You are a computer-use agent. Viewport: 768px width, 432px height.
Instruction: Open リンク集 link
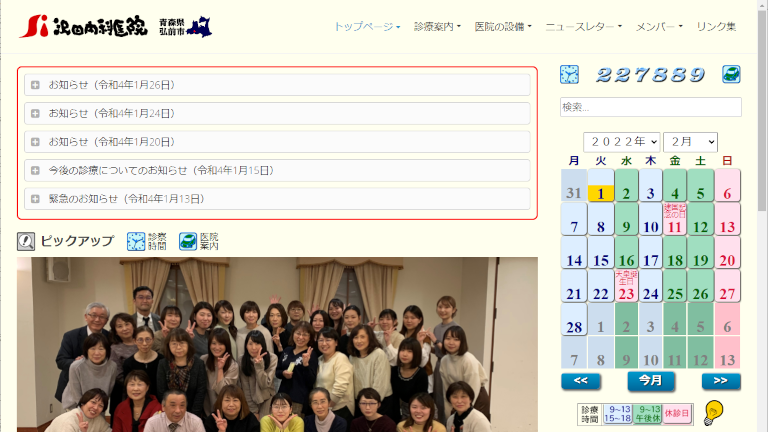[716, 26]
